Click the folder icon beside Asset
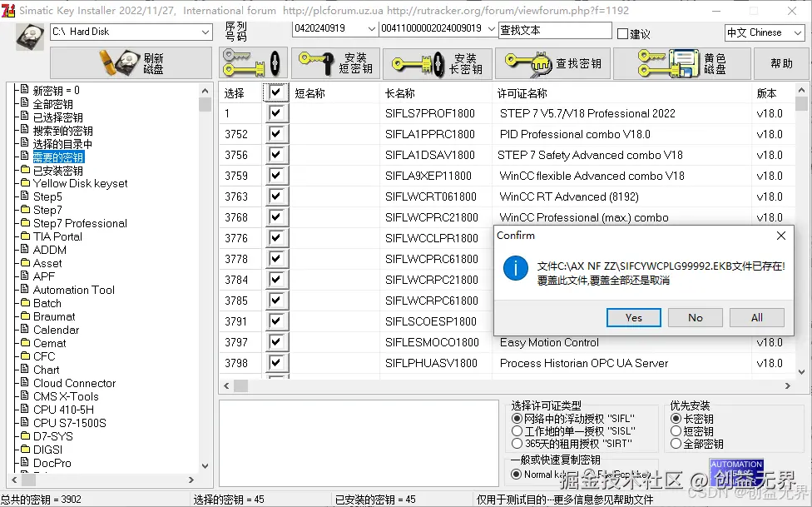This screenshot has height=507, width=812. [25, 262]
